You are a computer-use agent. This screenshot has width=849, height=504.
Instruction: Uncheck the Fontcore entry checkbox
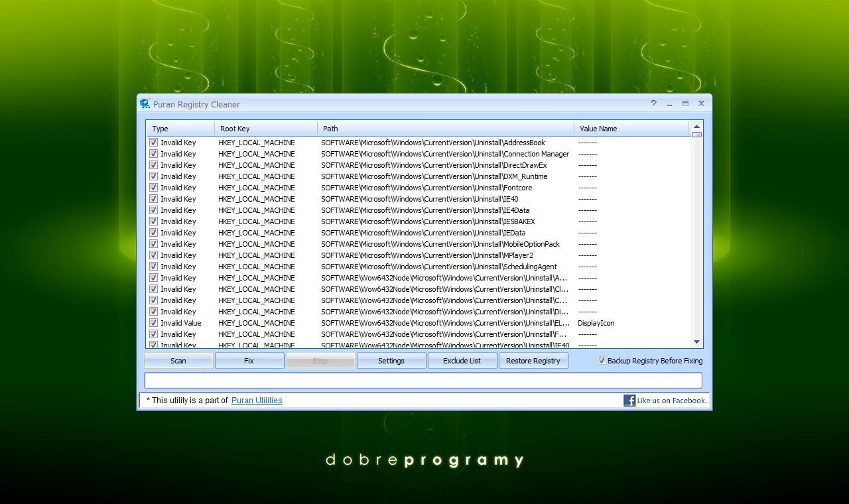tap(153, 188)
